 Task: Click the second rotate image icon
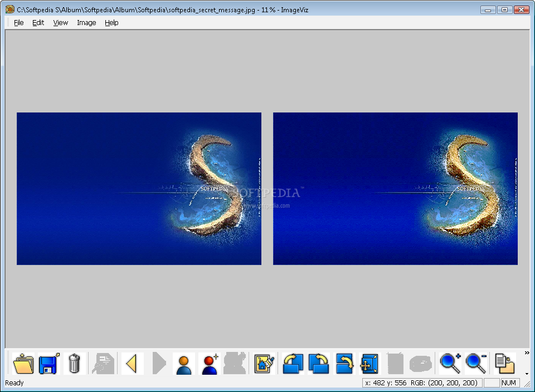coord(318,364)
